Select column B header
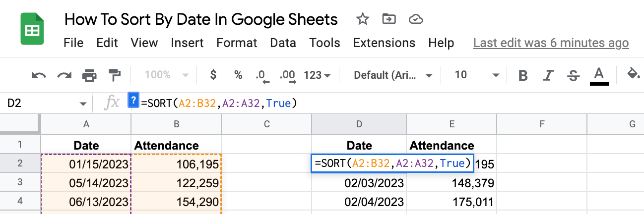644x214 pixels. tap(176, 124)
